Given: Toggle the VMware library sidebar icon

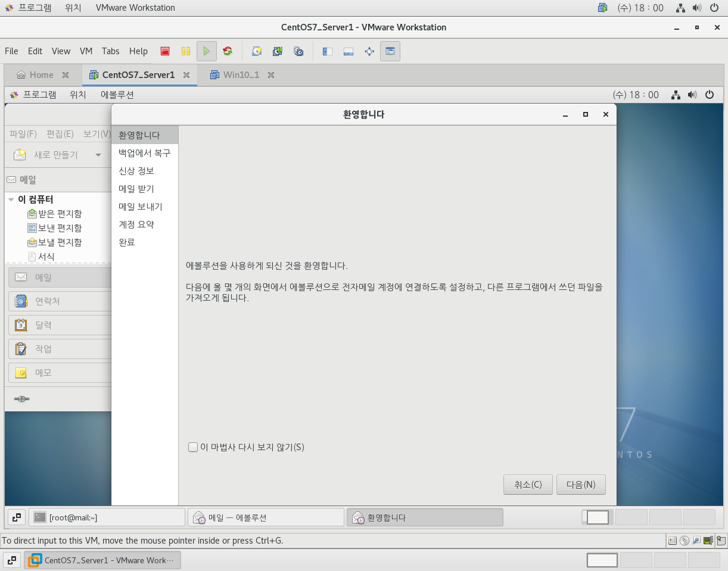Looking at the screenshot, I should 327,51.
